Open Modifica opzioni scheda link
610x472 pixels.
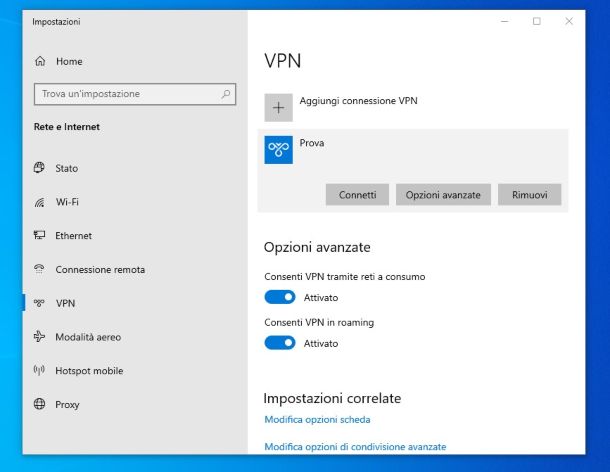click(x=317, y=419)
